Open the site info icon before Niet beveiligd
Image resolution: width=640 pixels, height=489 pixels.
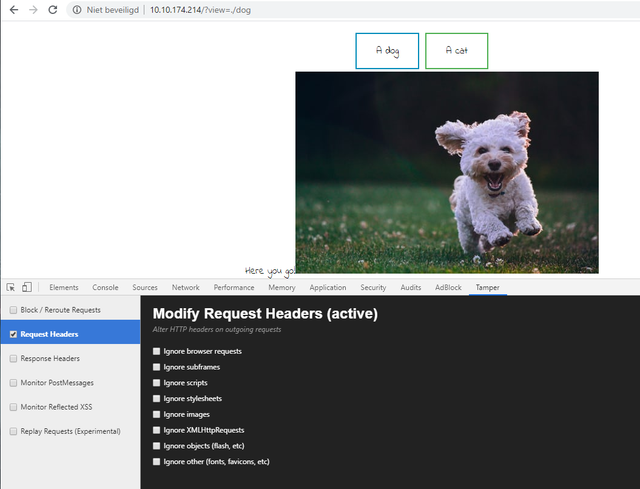tap(77, 10)
